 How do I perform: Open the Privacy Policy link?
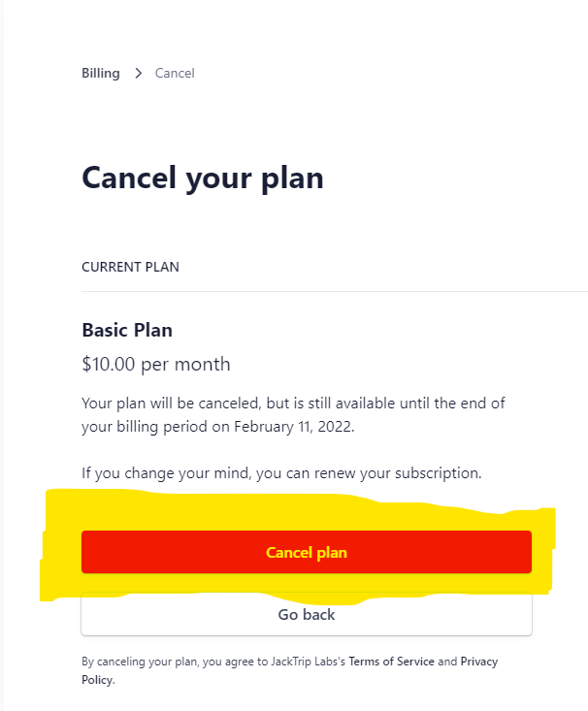[478, 662]
